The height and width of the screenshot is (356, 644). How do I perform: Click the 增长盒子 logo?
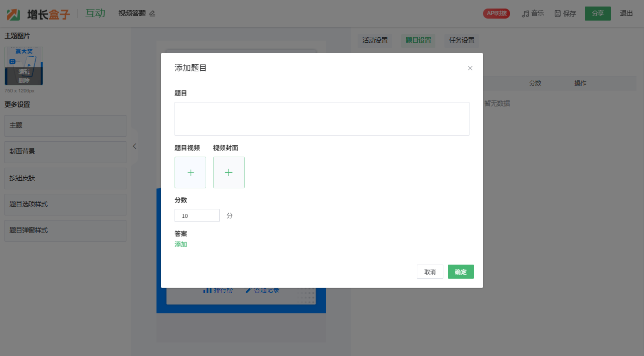click(38, 14)
